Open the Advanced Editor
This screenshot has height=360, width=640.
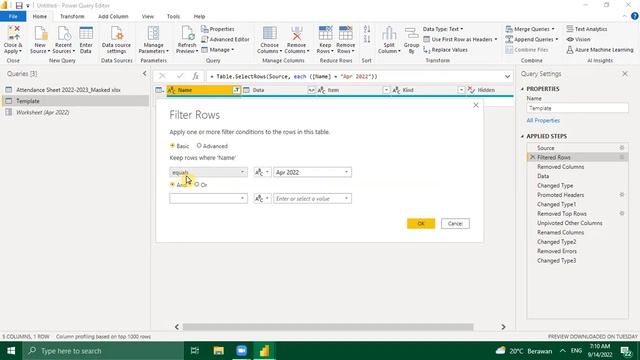225,39
